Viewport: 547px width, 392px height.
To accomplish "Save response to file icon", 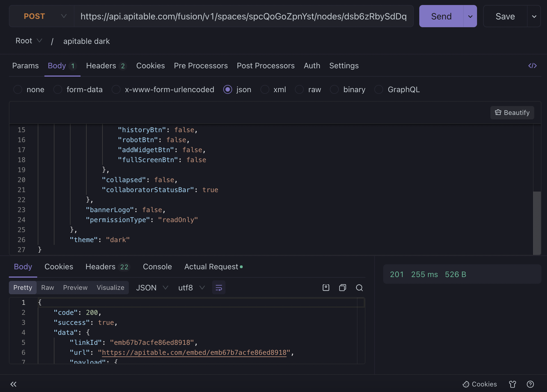I will 326,288.
